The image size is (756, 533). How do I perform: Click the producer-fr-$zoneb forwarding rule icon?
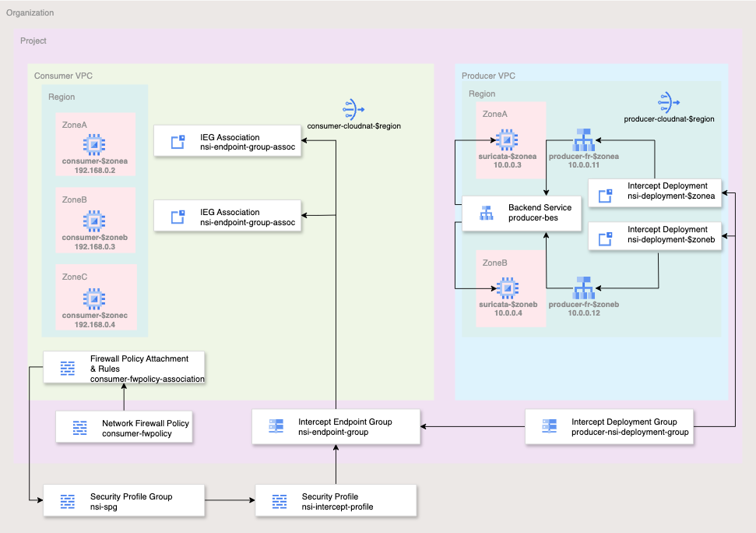click(583, 288)
